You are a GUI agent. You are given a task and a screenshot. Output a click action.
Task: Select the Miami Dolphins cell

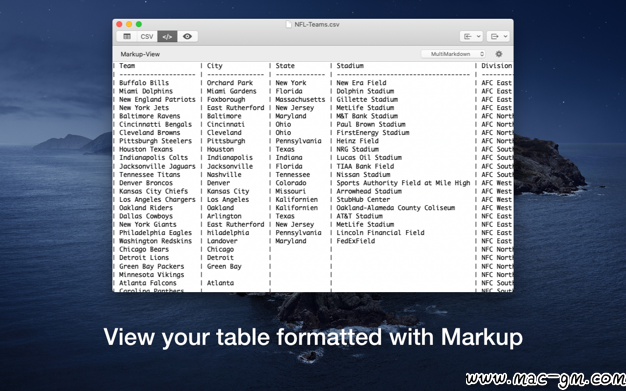pos(146,91)
